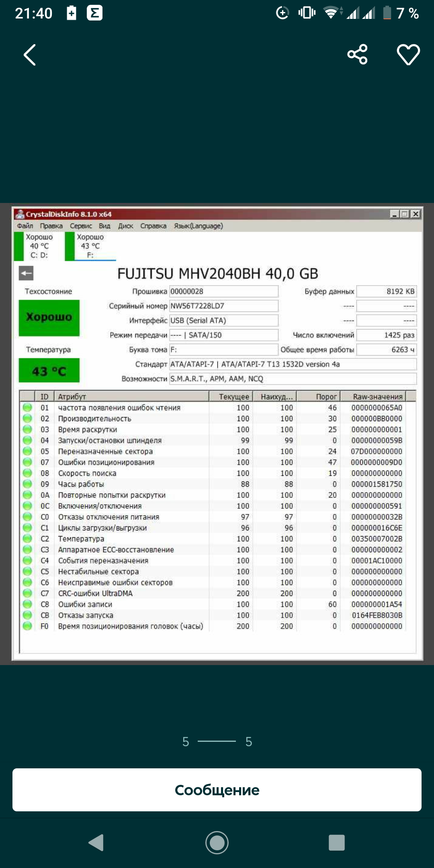Click the status circle for attribute C8
The height and width of the screenshot is (868, 434).
[27, 604]
